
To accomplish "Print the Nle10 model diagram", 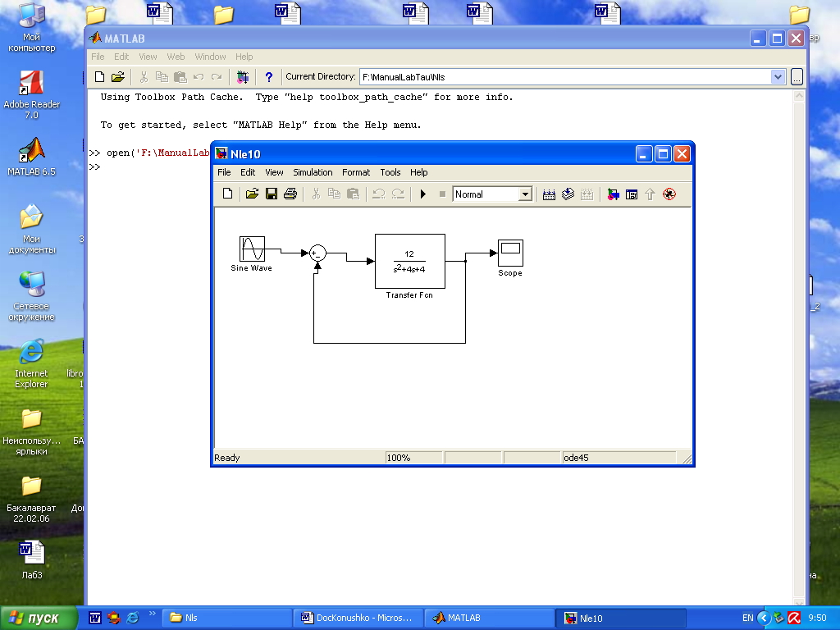I will click(290, 194).
